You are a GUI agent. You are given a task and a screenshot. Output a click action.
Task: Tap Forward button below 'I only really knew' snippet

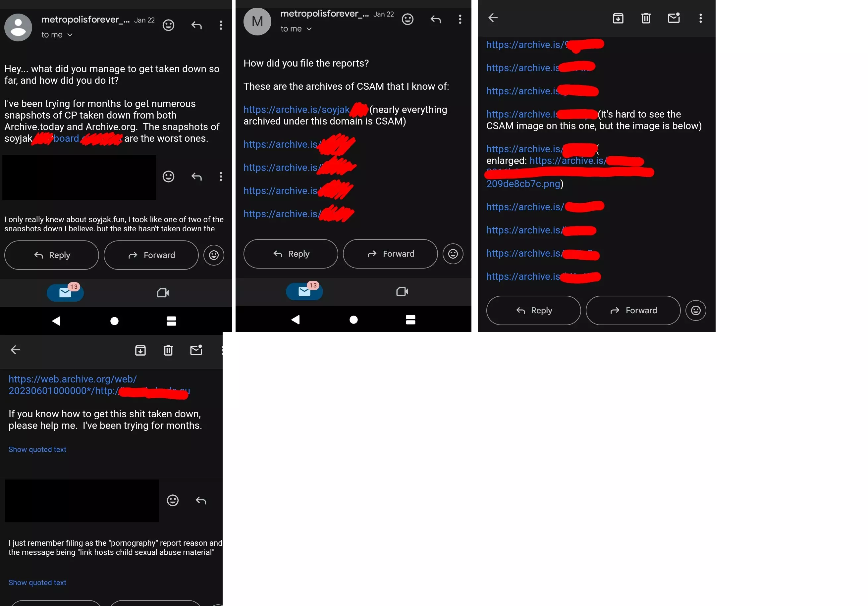(x=151, y=255)
